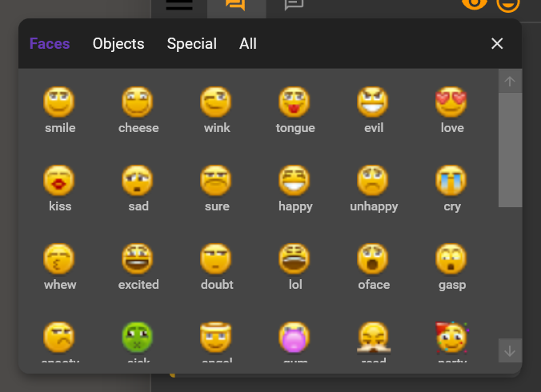The width and height of the screenshot is (541, 392).
Task: Pick the snooty frowning emoticon
Action: [x=59, y=338]
